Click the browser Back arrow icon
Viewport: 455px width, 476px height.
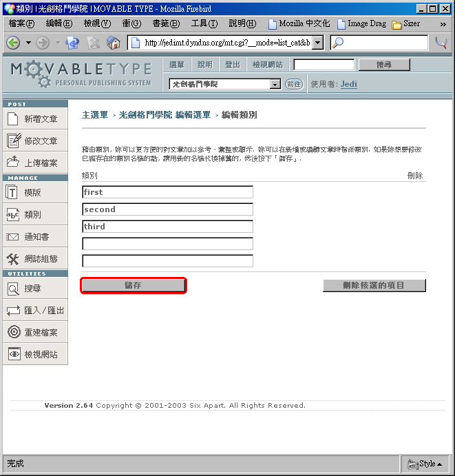click(13, 43)
